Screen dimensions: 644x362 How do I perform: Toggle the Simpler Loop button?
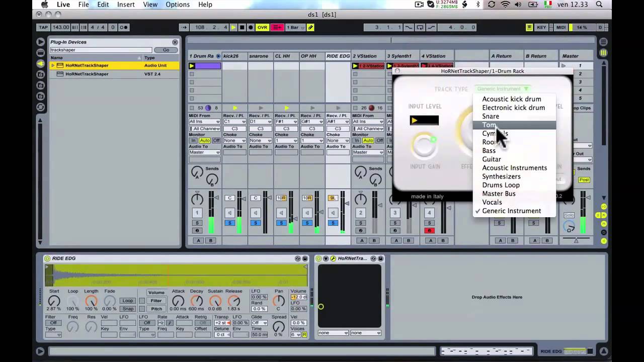pyautogui.click(x=128, y=301)
